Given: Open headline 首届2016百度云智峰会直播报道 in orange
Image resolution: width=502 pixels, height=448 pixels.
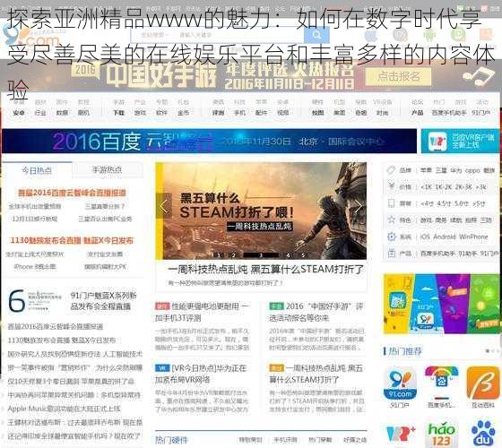Looking at the screenshot, I should (x=72, y=193).
